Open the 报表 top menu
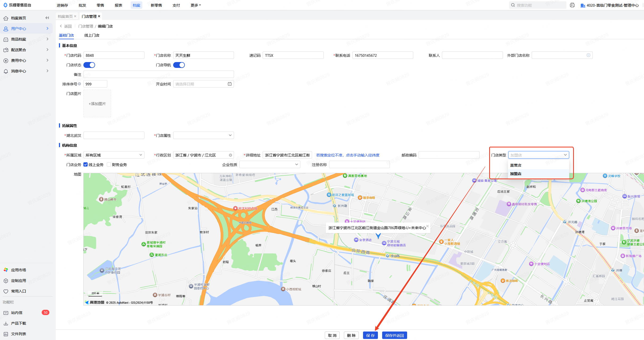Viewport: 644px width, 340px height. pos(118,5)
